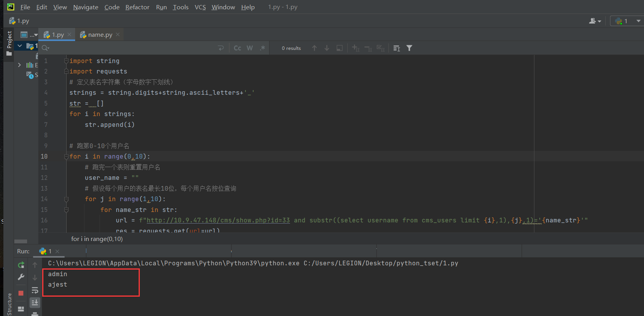644x316 pixels.
Task: Toggle fold marker on line 1 import
Action: point(66,61)
